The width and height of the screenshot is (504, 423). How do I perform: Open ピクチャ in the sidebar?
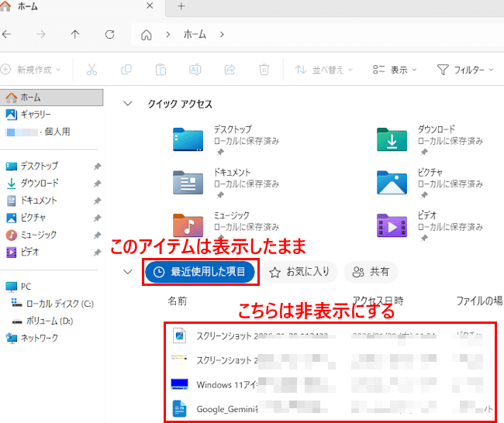point(26,218)
